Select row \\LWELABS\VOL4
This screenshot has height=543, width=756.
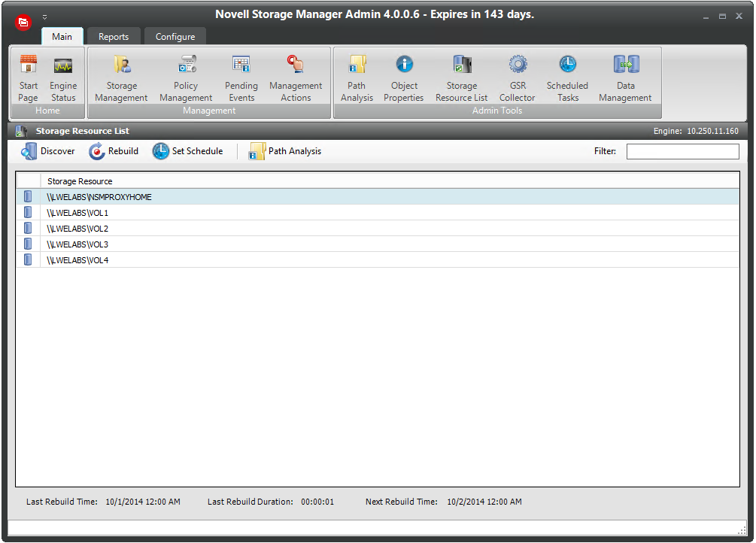coord(378,260)
